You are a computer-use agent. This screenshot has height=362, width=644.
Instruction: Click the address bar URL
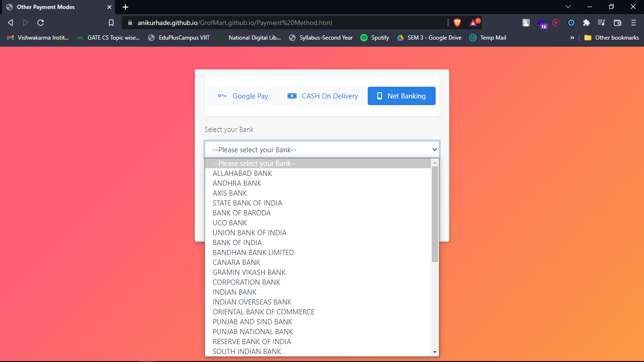235,23
